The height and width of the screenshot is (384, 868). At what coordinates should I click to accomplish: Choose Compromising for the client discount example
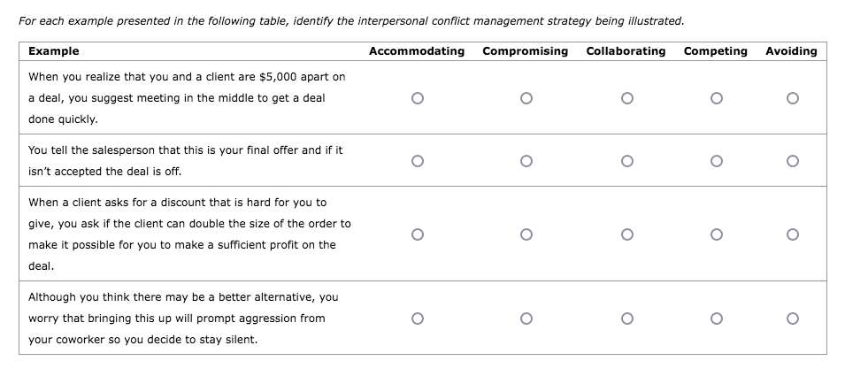coord(526,234)
